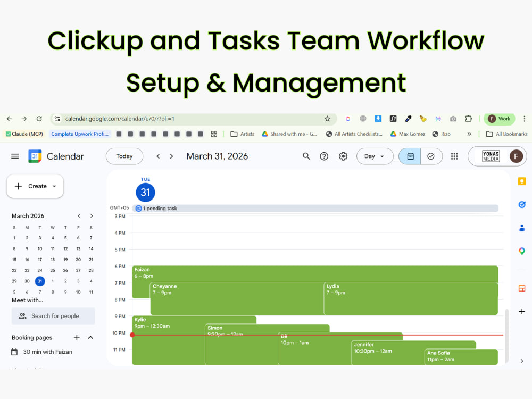The image size is (532, 399).
Task: Open the 1 pending task bar
Action: tap(315, 209)
